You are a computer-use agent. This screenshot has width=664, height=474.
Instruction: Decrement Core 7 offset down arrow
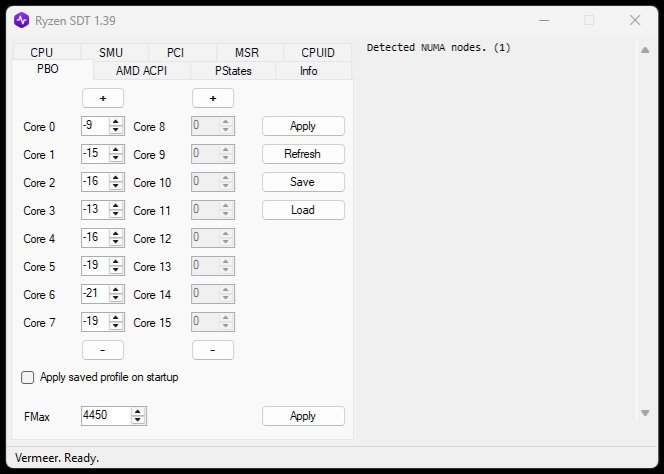pos(116,326)
